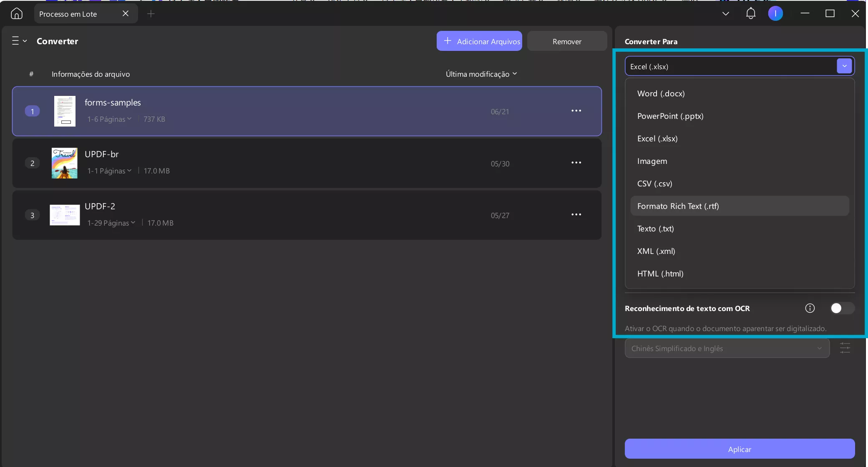868x467 pixels.
Task: Pick the HTML (.html) output format
Action: [x=660, y=274]
